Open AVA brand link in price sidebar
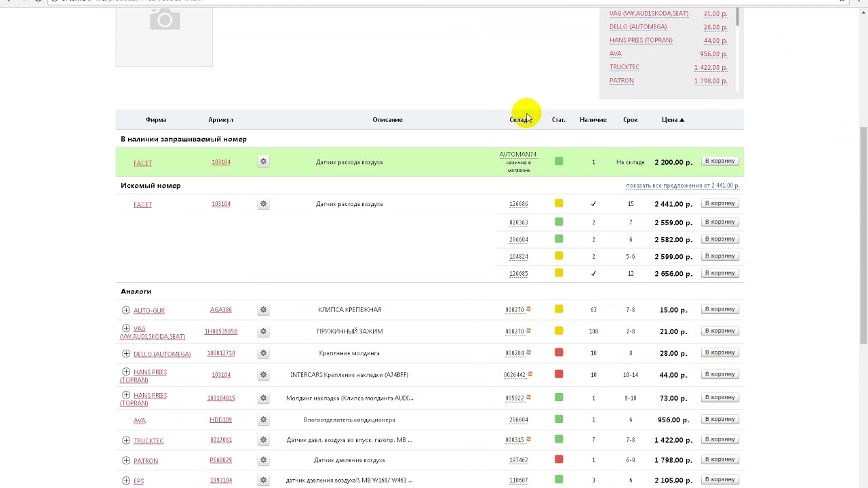 click(616, 54)
